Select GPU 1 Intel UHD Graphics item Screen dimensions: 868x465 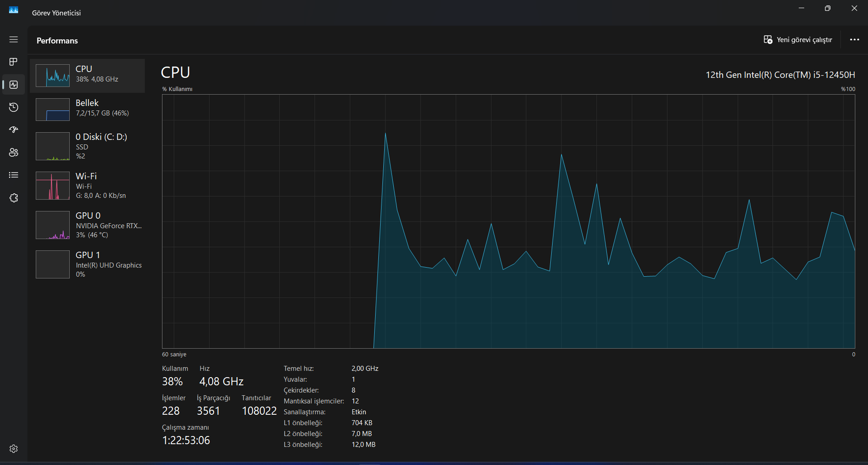[x=87, y=264]
